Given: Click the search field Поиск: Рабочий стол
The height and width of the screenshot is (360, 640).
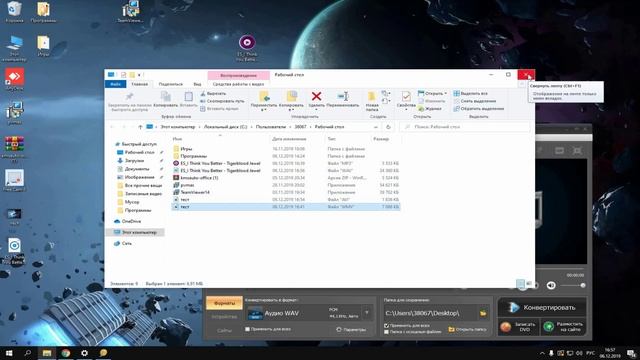Looking at the screenshot, I should (x=464, y=127).
